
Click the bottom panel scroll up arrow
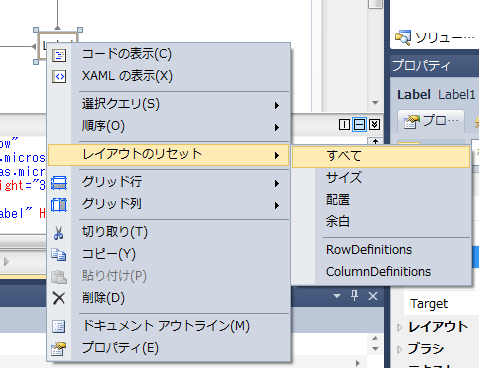375,339
